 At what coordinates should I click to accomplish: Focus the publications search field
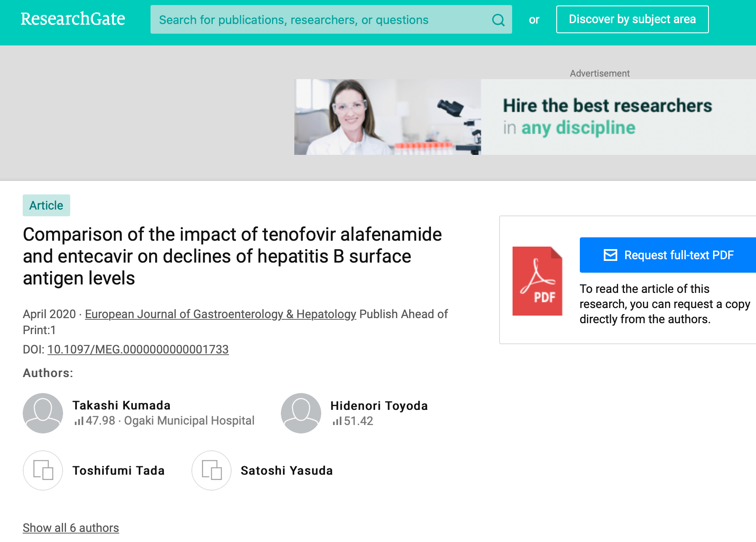pos(331,19)
